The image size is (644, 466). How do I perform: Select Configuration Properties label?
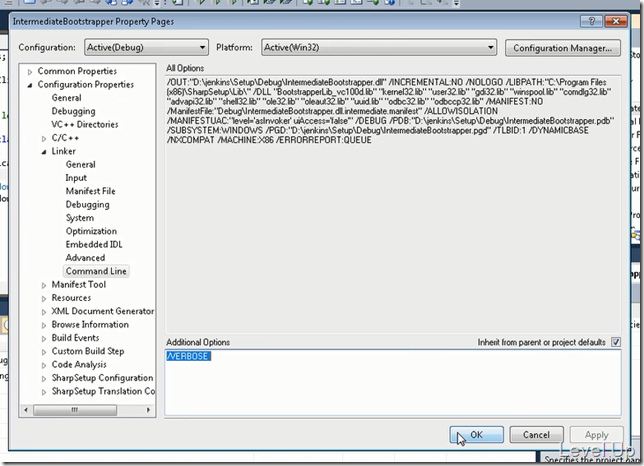coord(85,85)
